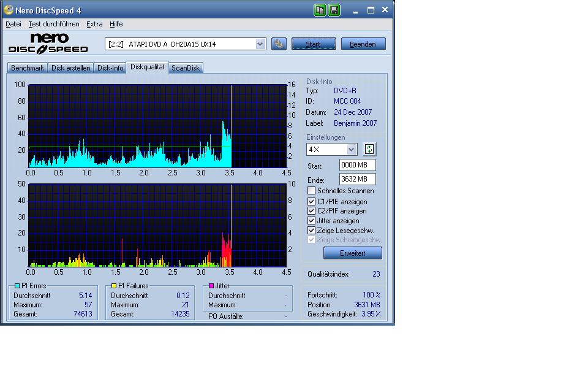Toggle Jitter anzeigen checkbox

point(312,221)
